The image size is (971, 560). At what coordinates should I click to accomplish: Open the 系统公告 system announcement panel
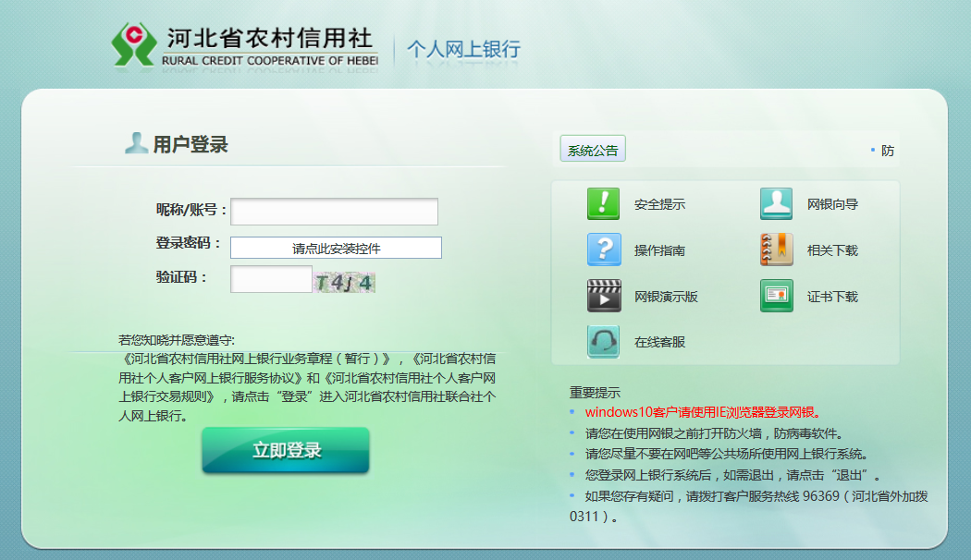pyautogui.click(x=595, y=148)
